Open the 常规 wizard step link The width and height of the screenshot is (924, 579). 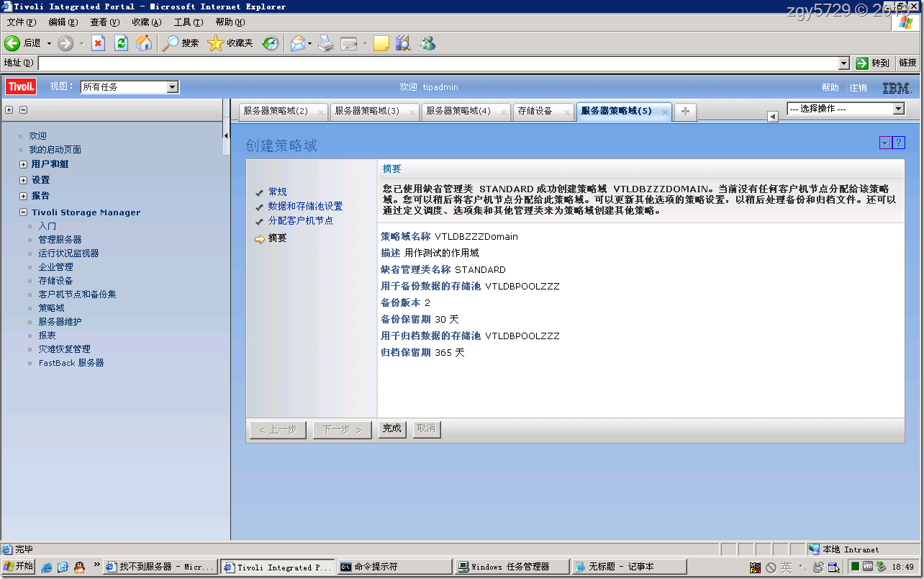277,192
